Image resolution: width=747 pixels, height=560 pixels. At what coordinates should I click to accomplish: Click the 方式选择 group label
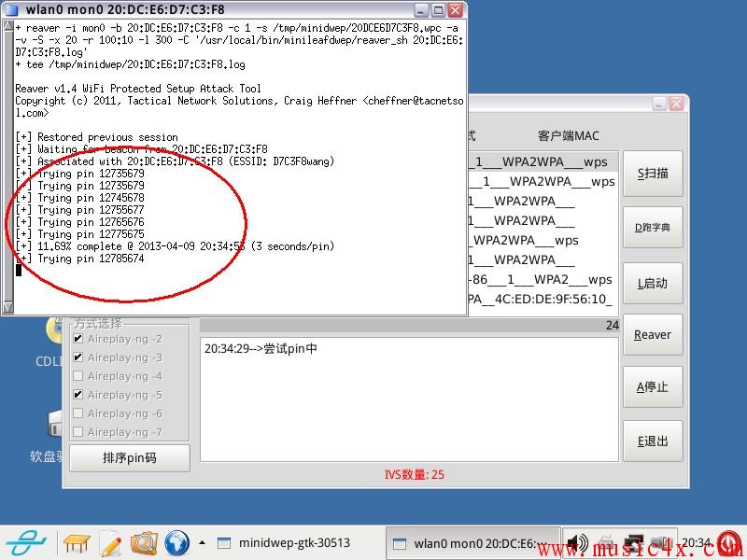98,323
